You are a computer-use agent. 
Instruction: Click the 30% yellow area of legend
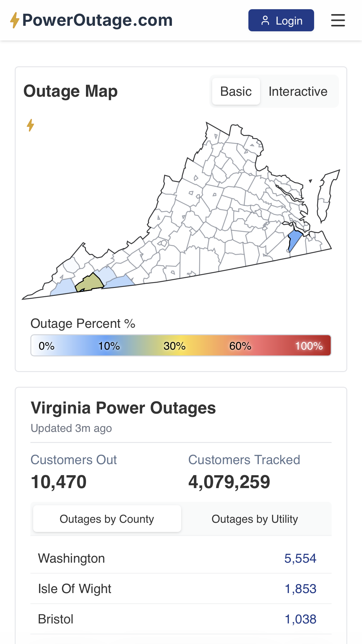coord(174,346)
